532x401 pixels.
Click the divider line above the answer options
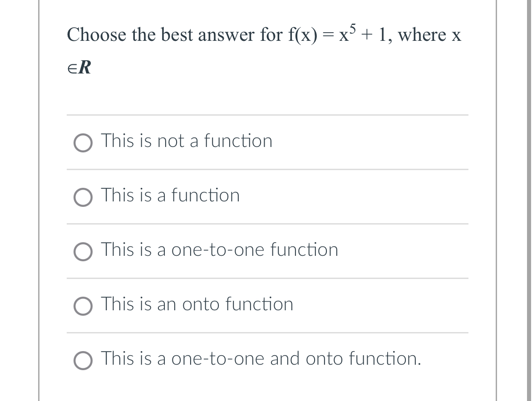(x=267, y=115)
